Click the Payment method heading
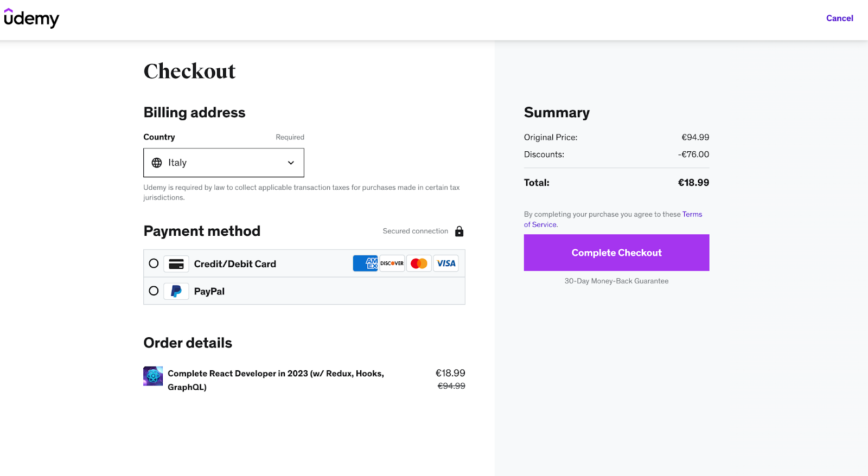Viewport: 868px width, 476px height. tap(202, 231)
